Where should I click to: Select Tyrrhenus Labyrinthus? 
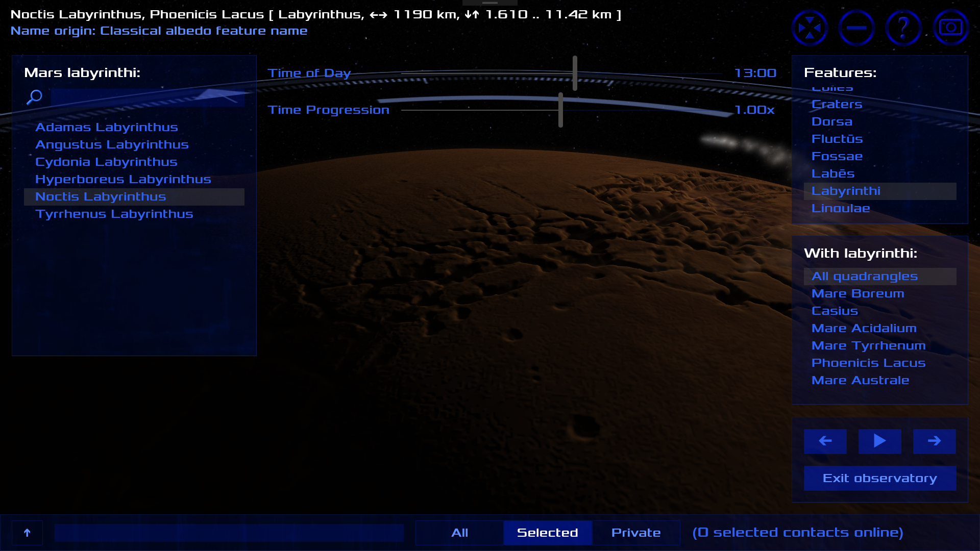[x=134, y=214]
